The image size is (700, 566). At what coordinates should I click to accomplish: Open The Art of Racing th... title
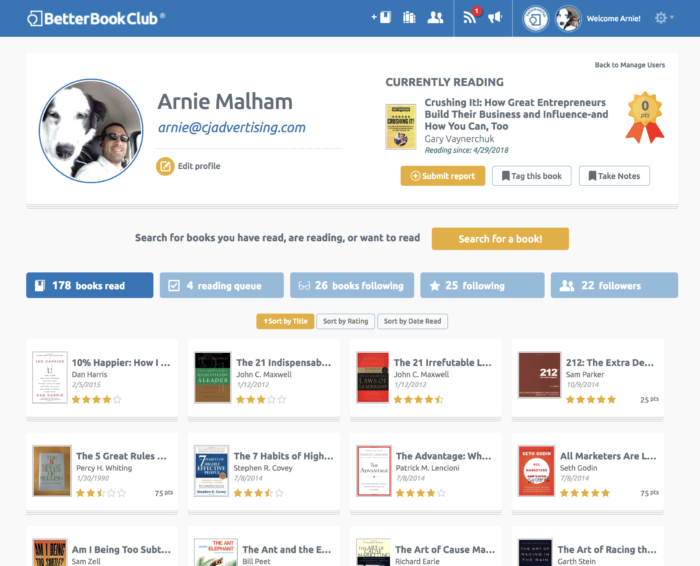coord(607,549)
